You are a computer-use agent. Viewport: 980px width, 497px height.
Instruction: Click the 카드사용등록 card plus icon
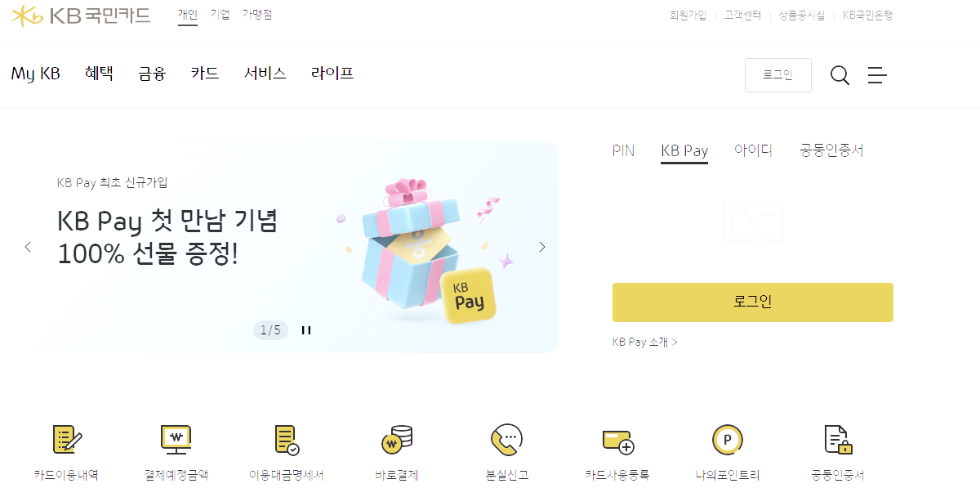tap(617, 441)
